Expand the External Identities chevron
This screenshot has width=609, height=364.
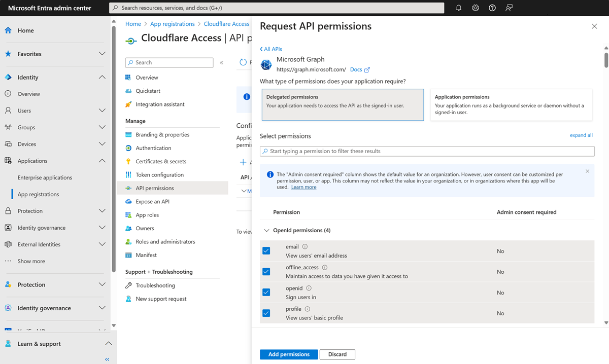(102, 244)
